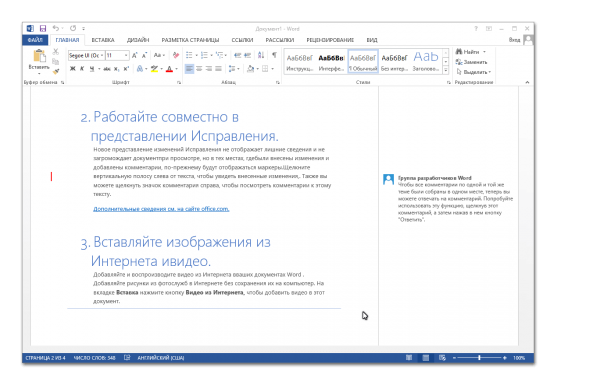600x385 pixels.
Task: Toggle paragraph marks display (¶)
Action: pyautogui.click(x=274, y=55)
